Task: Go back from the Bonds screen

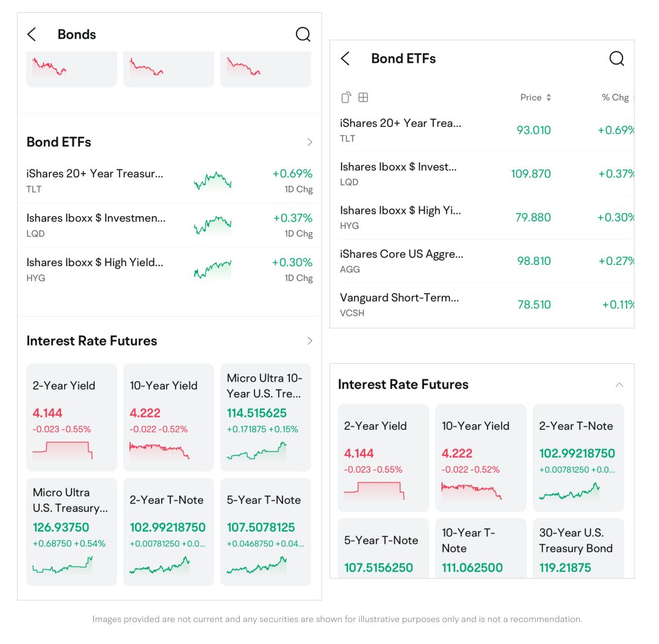Action: [x=32, y=35]
